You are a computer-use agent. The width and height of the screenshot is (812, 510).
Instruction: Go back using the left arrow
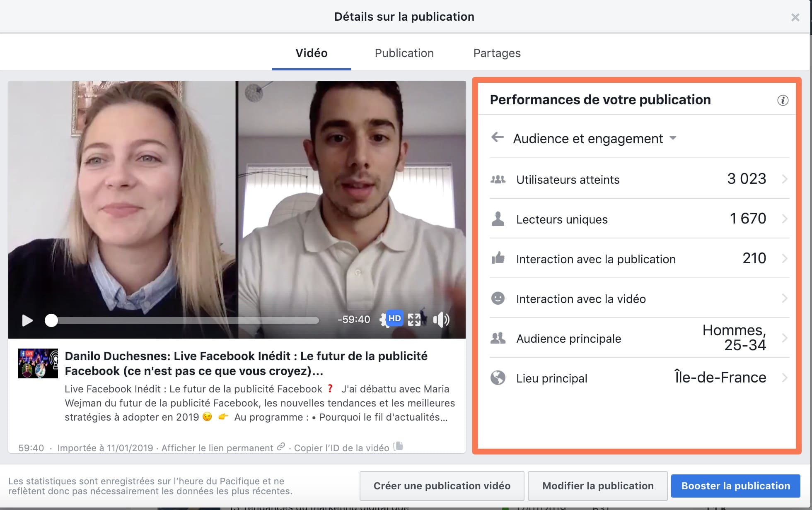(x=497, y=137)
